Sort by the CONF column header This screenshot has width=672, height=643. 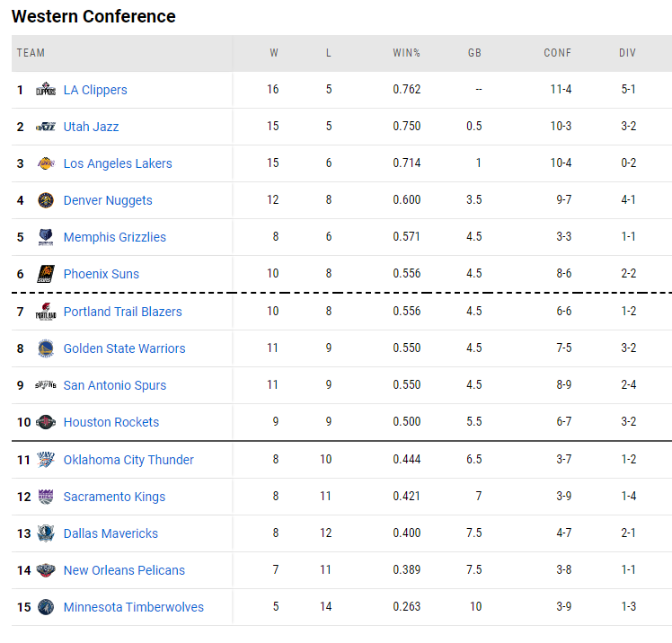[x=557, y=53]
